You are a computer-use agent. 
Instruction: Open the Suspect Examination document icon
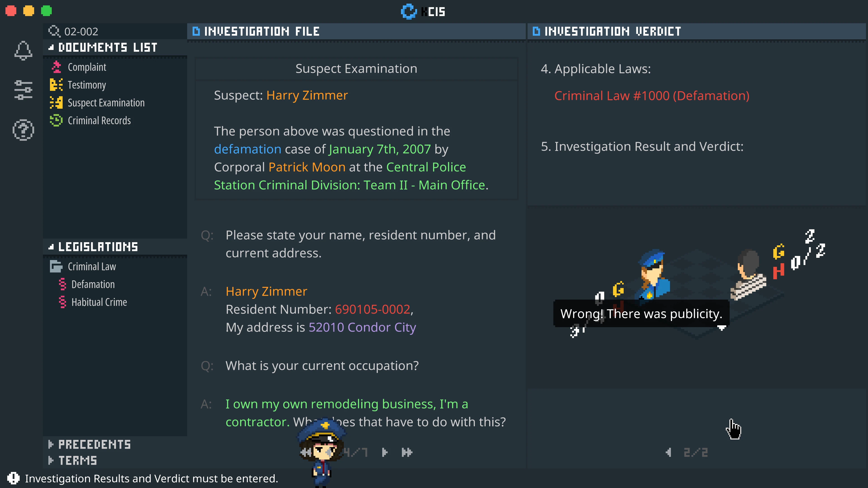pos(57,102)
